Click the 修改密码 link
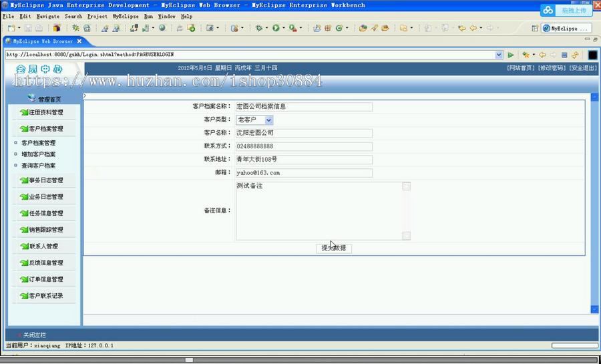This screenshot has height=364, width=601. point(551,68)
